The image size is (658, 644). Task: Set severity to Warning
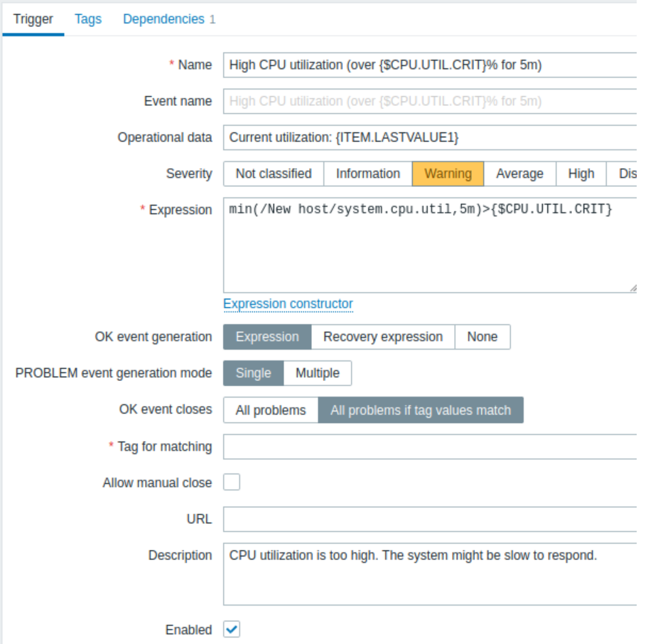[448, 173]
